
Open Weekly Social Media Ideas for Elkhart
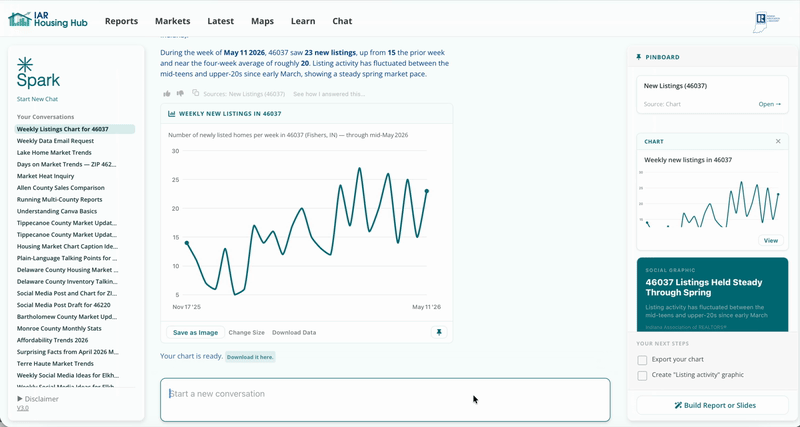pos(68,375)
